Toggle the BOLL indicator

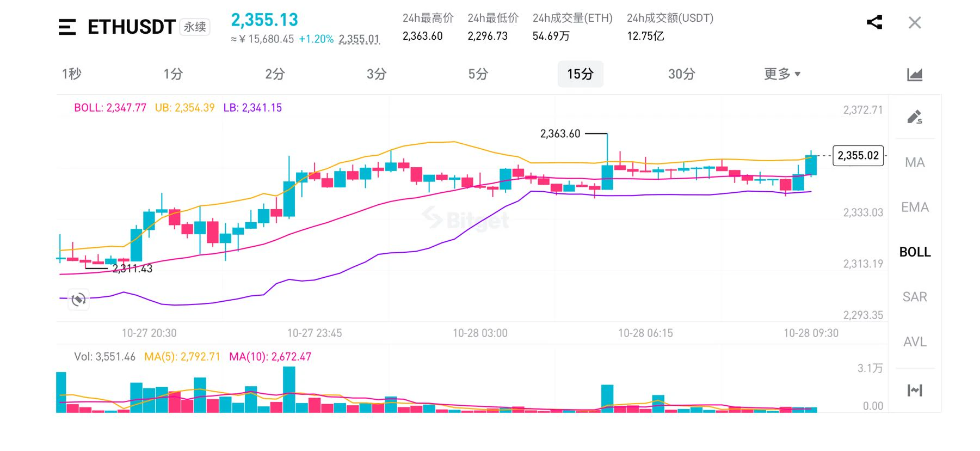915,252
